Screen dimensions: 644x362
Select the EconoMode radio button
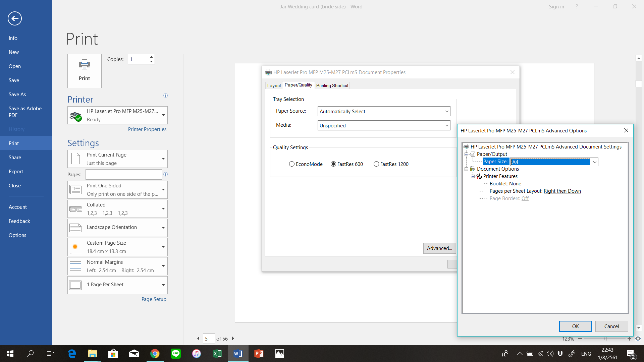pyautogui.click(x=292, y=164)
